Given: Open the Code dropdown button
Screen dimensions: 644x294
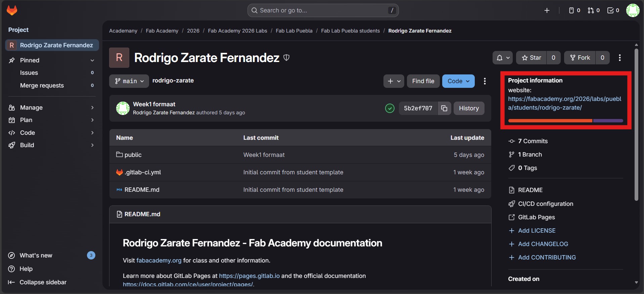Looking at the screenshot, I should point(458,81).
